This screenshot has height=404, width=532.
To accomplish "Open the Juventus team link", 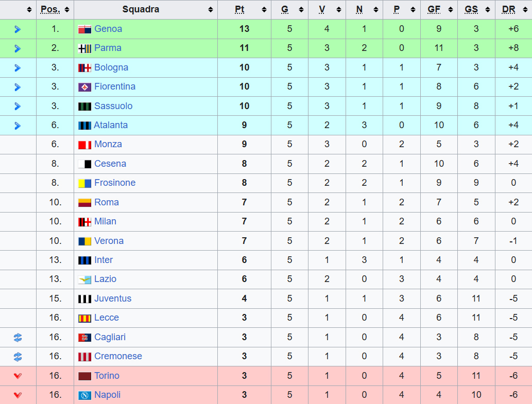I will [x=113, y=298].
